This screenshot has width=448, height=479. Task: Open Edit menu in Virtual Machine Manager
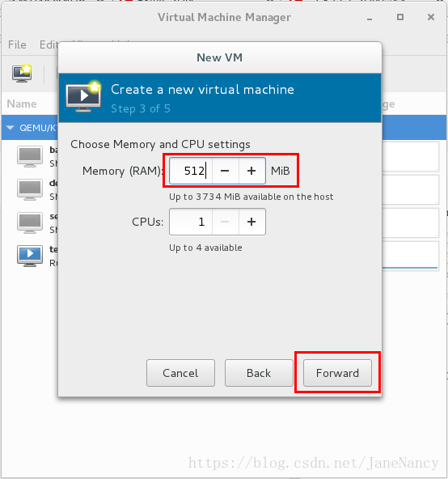pos(49,45)
